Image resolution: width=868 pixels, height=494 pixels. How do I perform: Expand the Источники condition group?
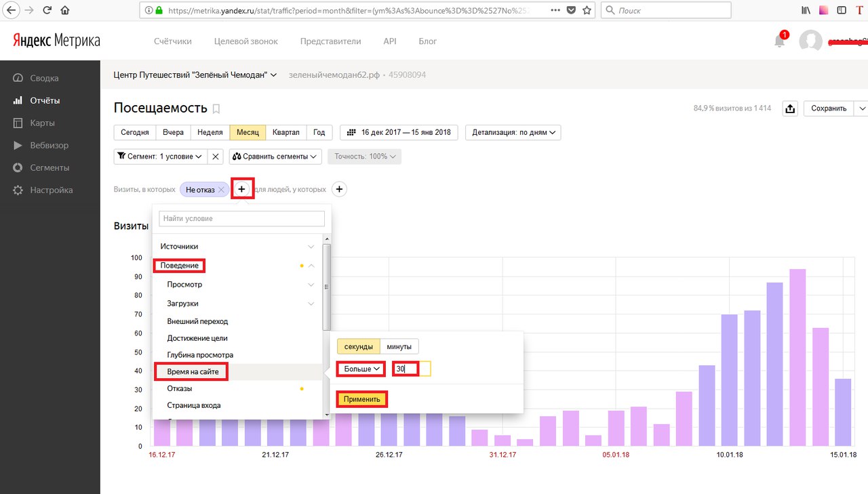[237, 247]
